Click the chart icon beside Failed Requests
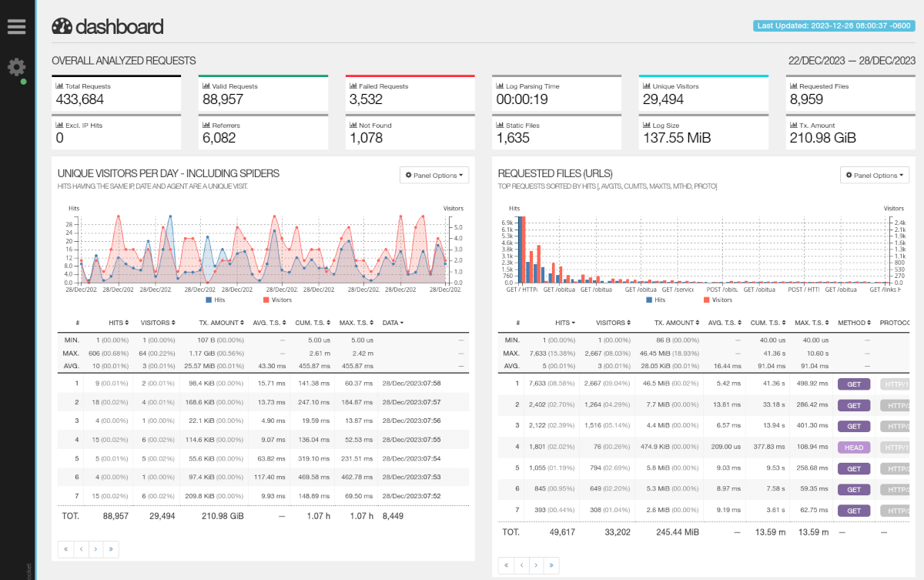This screenshot has width=924, height=580. point(353,86)
